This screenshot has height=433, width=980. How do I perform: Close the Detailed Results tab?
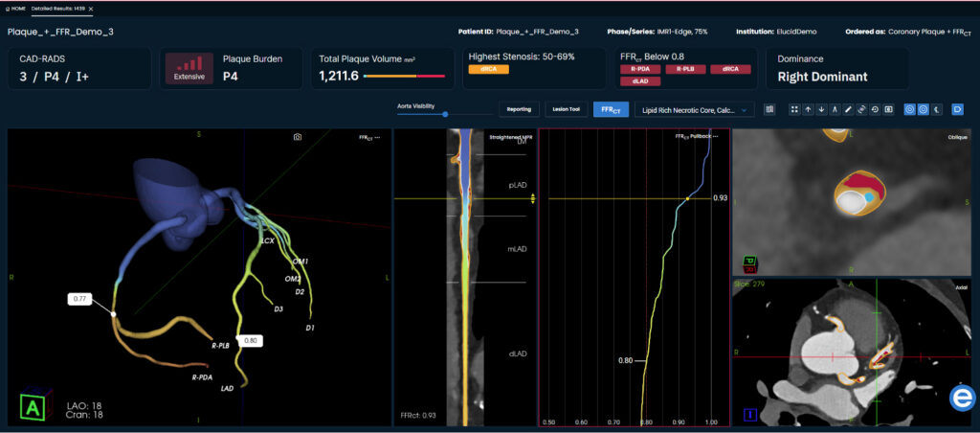[91, 9]
